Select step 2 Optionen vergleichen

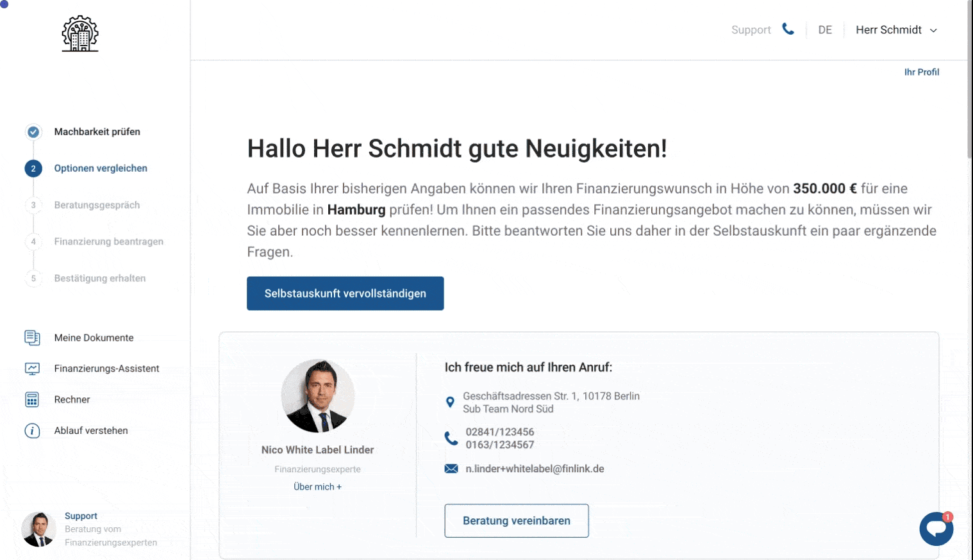[x=33, y=169]
